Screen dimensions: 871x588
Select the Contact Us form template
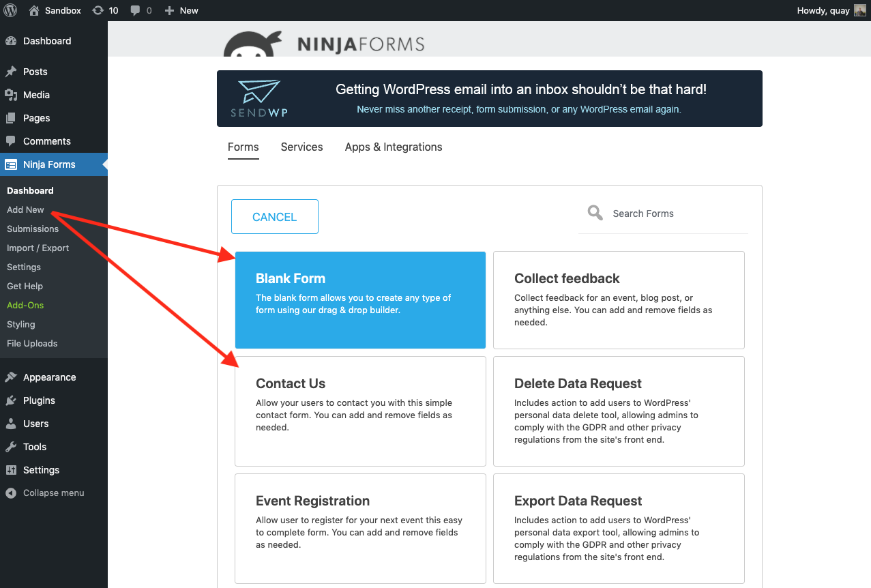[x=360, y=409]
